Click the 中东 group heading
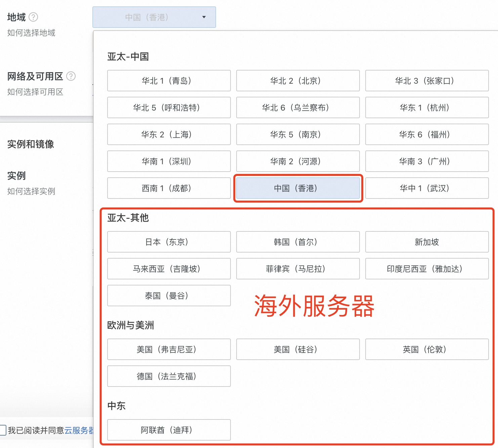Screen dimensions: 498x448 coord(117,406)
